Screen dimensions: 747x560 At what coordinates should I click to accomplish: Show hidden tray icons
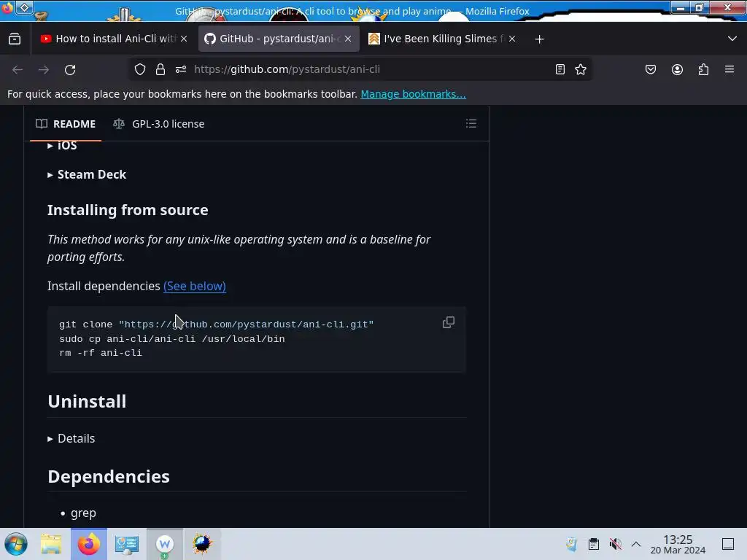(x=636, y=544)
